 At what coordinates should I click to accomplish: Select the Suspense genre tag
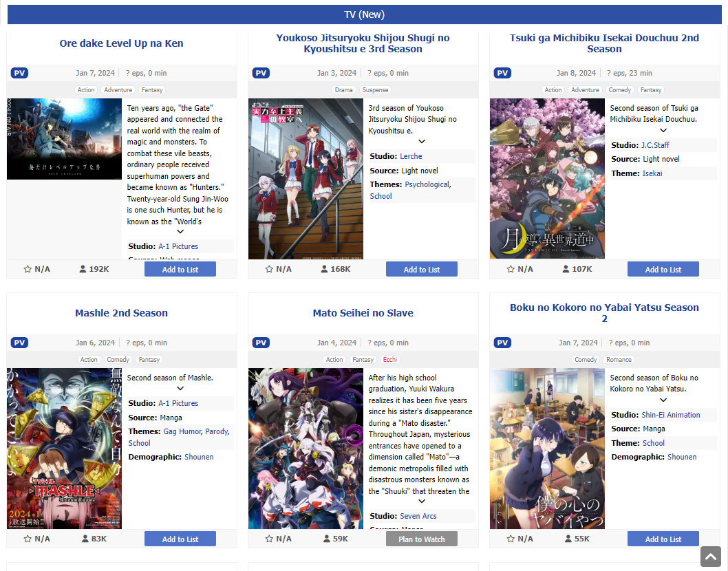pos(375,90)
